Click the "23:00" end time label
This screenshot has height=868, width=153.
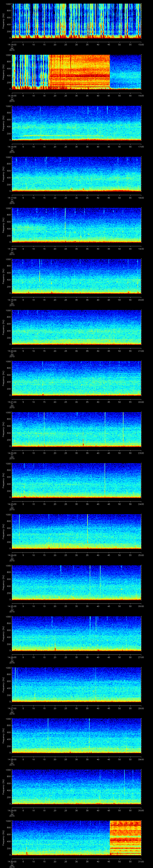(x=141, y=453)
